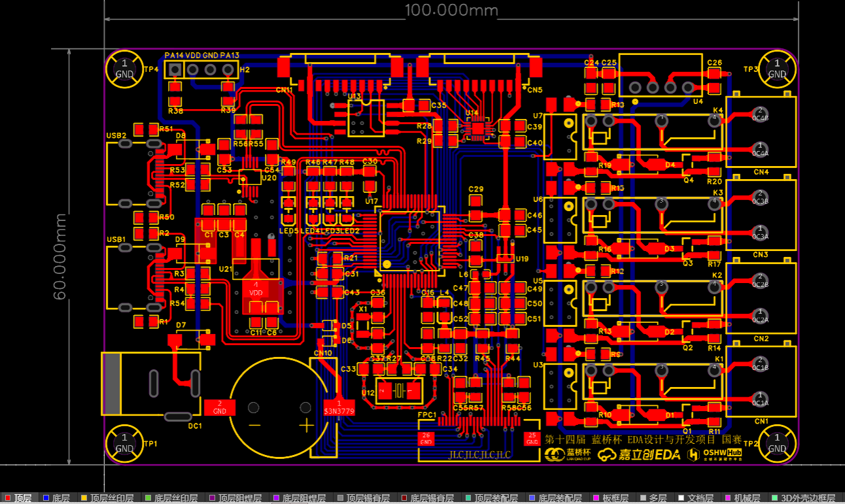Click the FPC1 pad 26 GND

tap(426, 438)
